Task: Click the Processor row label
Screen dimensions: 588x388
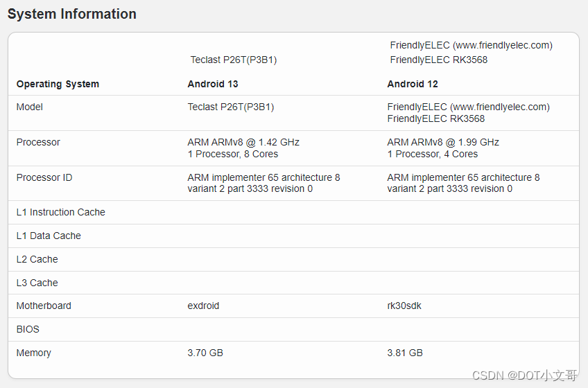Action: (38, 142)
